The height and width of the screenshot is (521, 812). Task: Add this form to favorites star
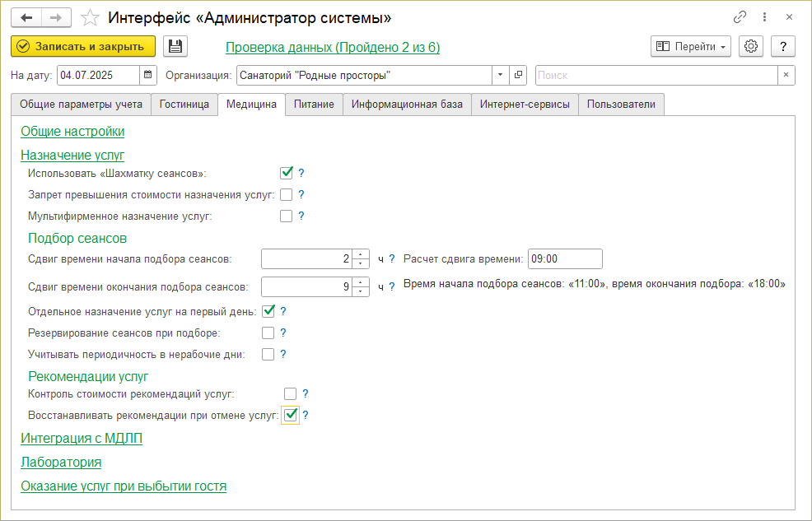91,17
